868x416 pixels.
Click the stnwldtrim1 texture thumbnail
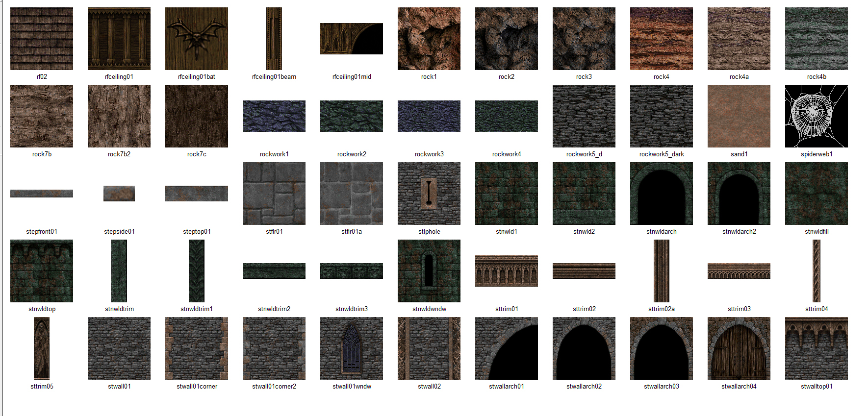197,271
